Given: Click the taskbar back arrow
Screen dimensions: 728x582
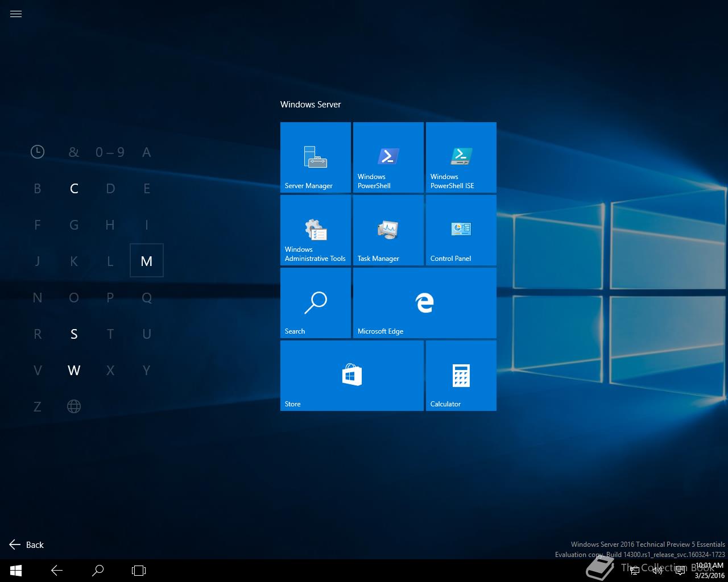Looking at the screenshot, I should pos(57,571).
